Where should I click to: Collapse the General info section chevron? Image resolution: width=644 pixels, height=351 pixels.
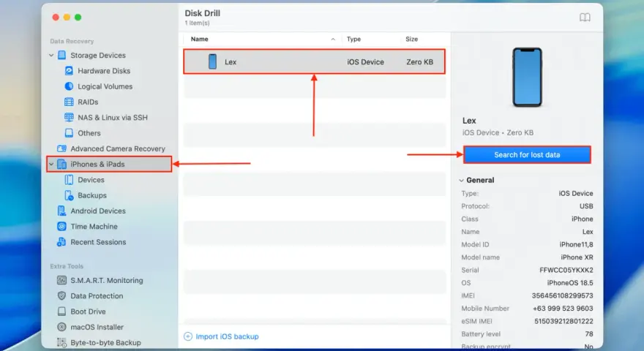tap(461, 180)
